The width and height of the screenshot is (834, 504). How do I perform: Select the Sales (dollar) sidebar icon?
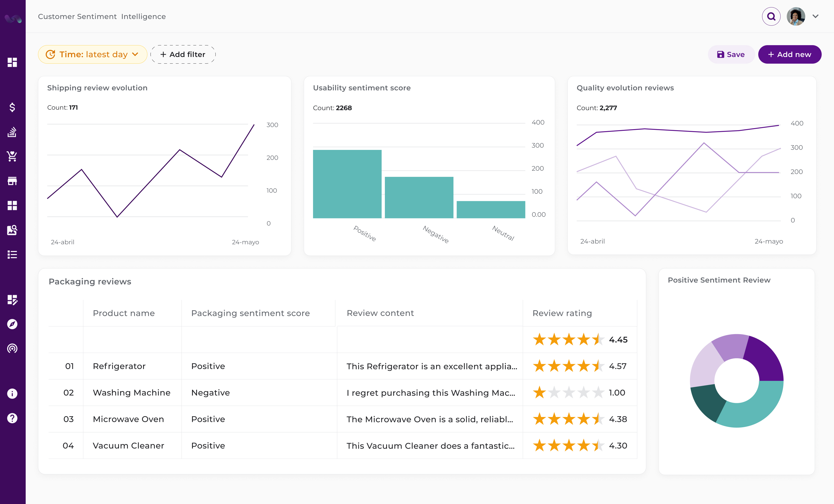click(13, 108)
